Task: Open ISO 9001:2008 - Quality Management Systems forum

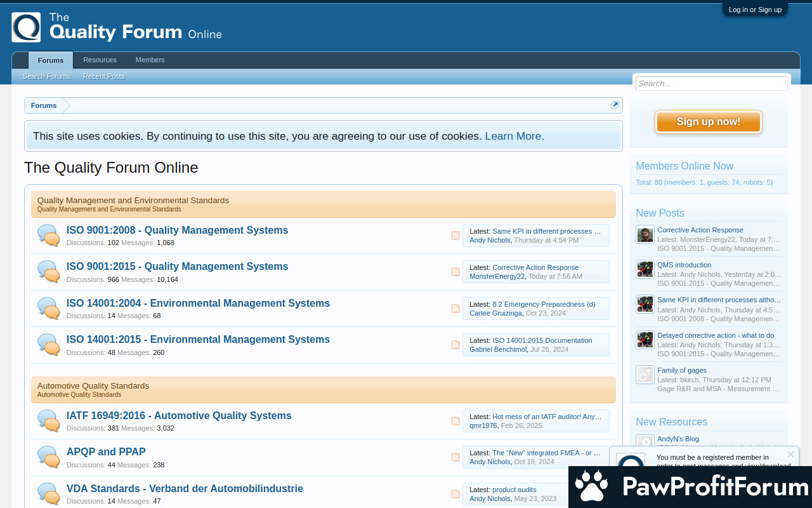Action: 178,231
